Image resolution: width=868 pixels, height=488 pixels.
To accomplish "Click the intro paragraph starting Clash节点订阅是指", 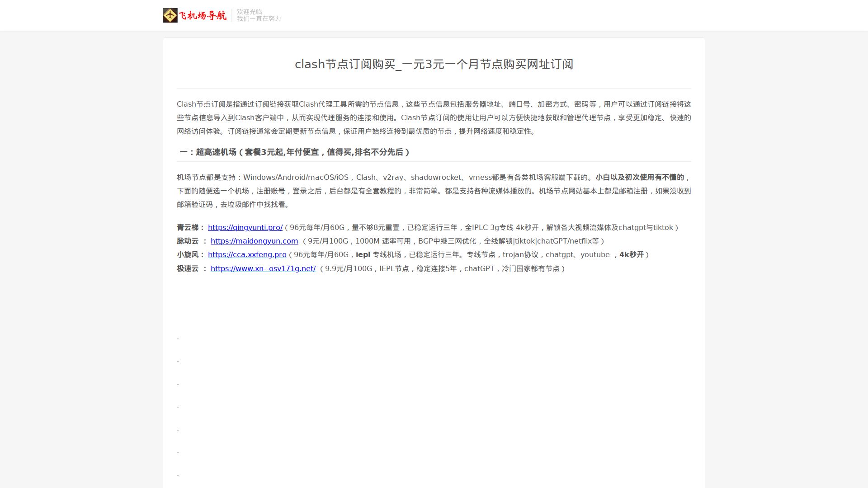I will coord(434,118).
